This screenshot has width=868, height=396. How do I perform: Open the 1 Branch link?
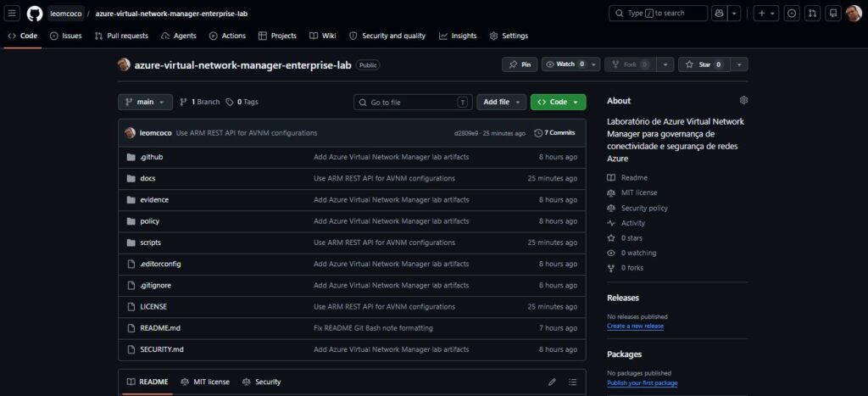point(200,102)
